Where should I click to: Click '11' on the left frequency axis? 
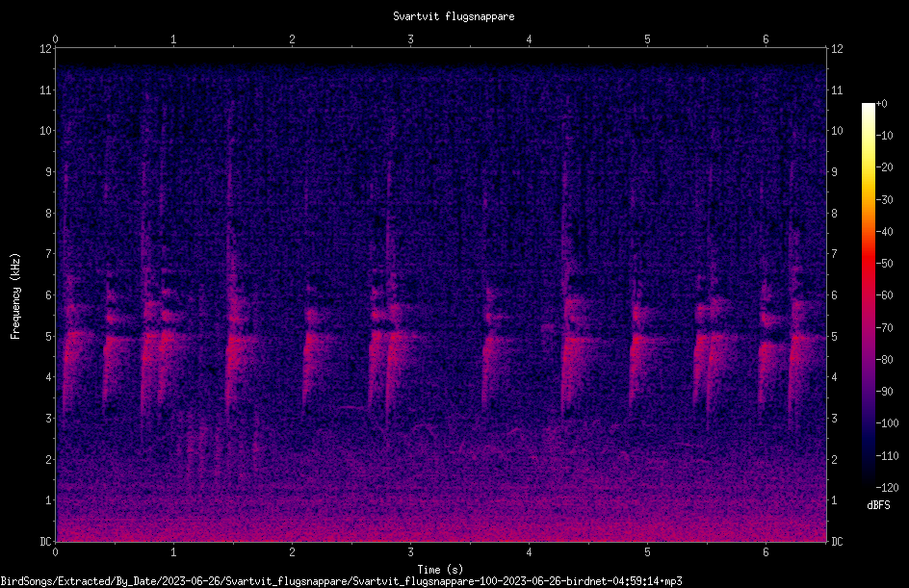(x=46, y=89)
